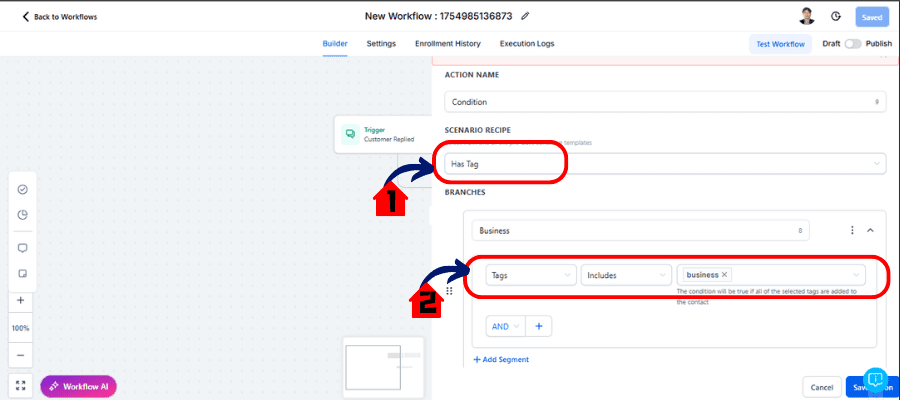900x400 pixels.
Task: Toggle the Draft/Publish switch
Action: pyautogui.click(x=853, y=44)
